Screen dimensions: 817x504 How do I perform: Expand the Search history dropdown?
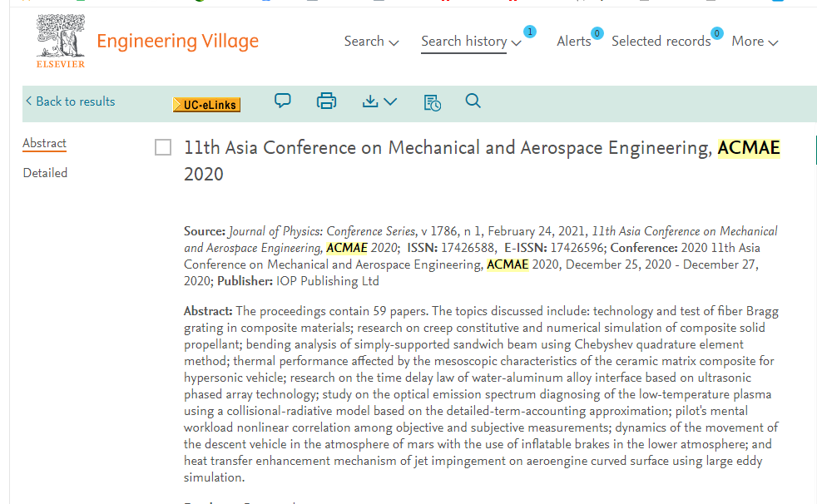coord(471,41)
